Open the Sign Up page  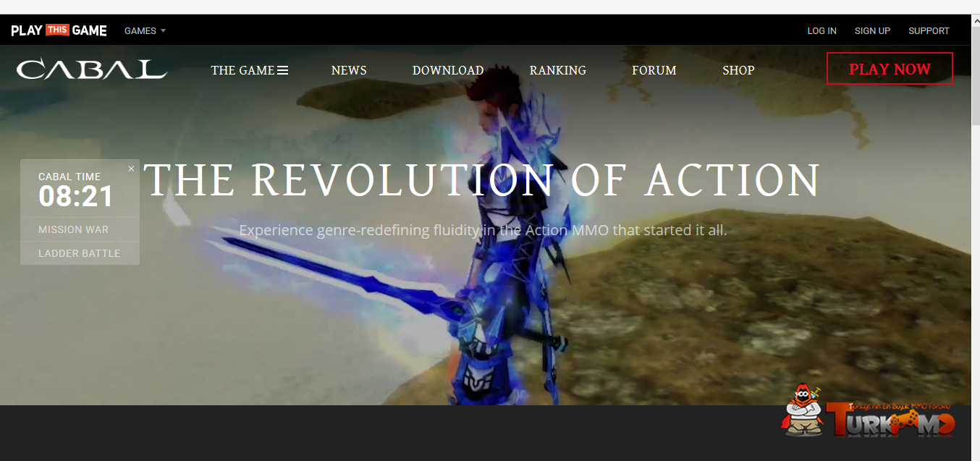(872, 31)
